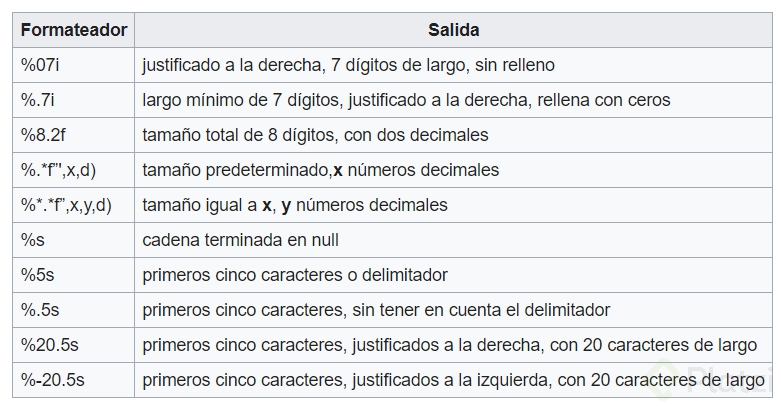Click the "sin relleno" description text
Viewport: 781px width, 406px height.
[x=510, y=65]
